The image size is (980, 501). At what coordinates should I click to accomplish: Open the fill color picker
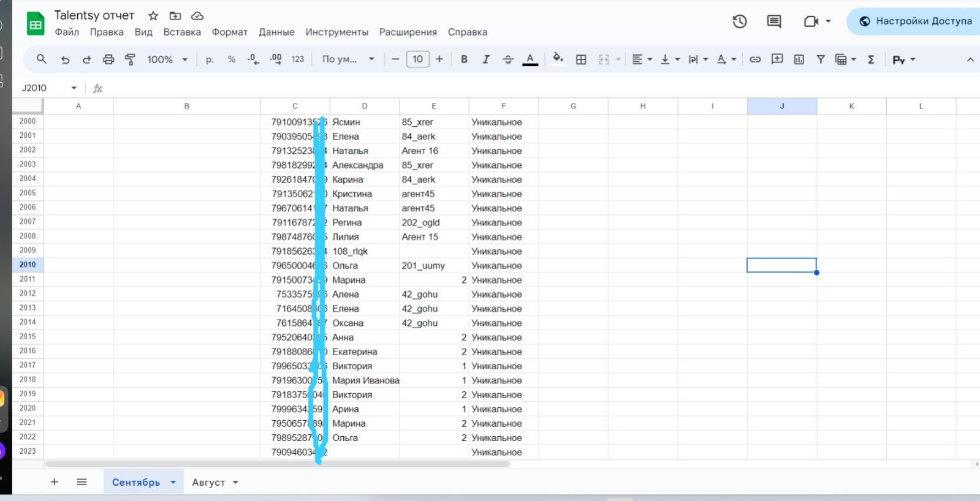(x=558, y=59)
